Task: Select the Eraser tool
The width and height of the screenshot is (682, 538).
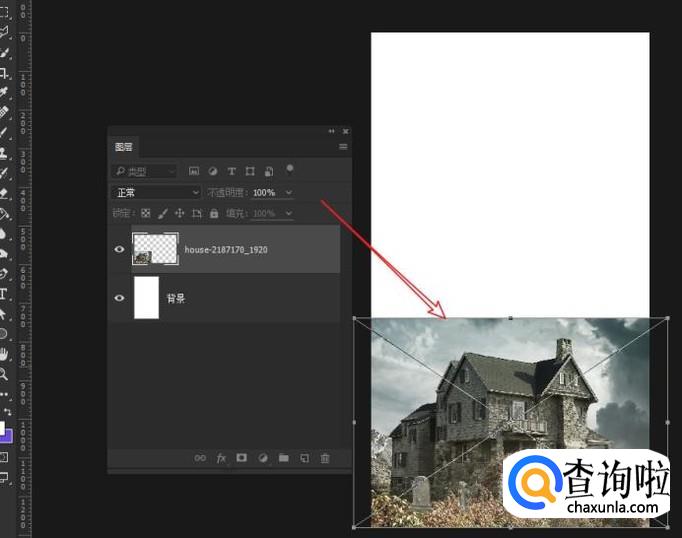Action: click(3, 193)
